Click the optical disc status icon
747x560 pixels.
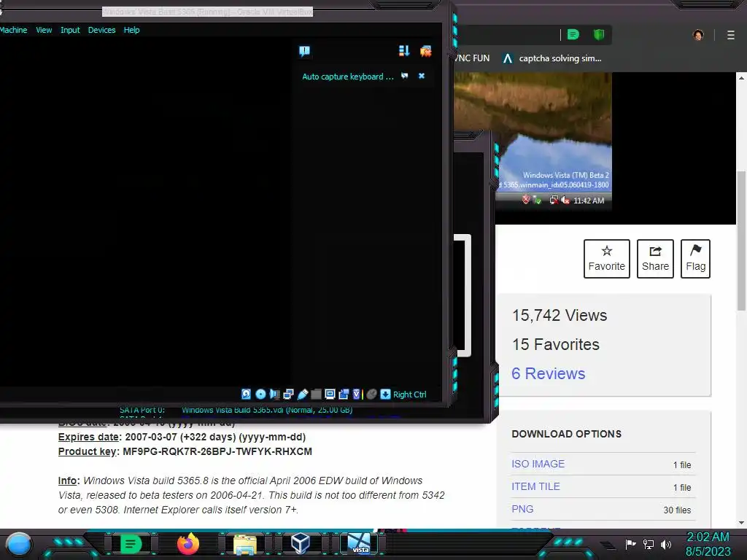(260, 394)
